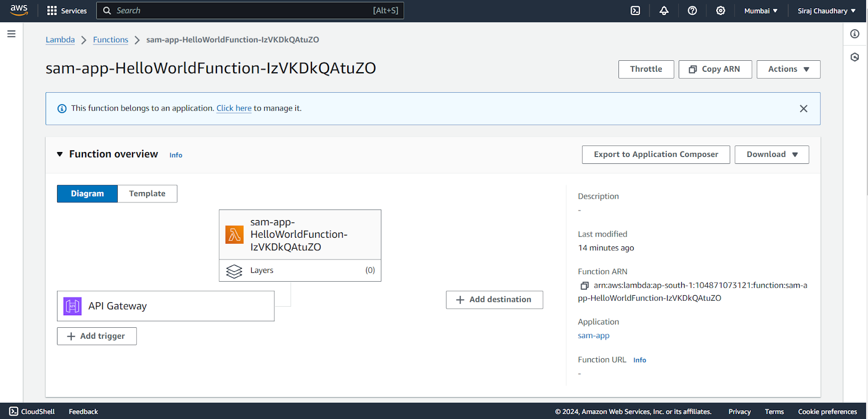Click the info circle in the banner
Screen dimensions: 868x419
coord(62,109)
